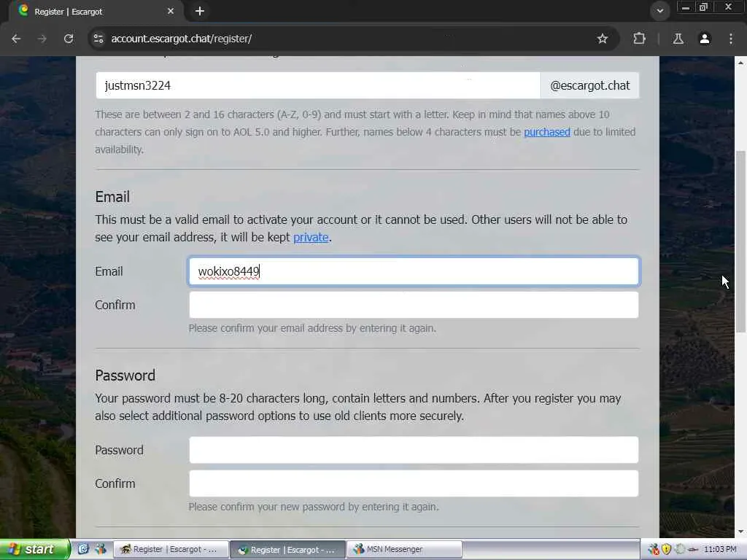Click the Email section heading

tap(112, 197)
